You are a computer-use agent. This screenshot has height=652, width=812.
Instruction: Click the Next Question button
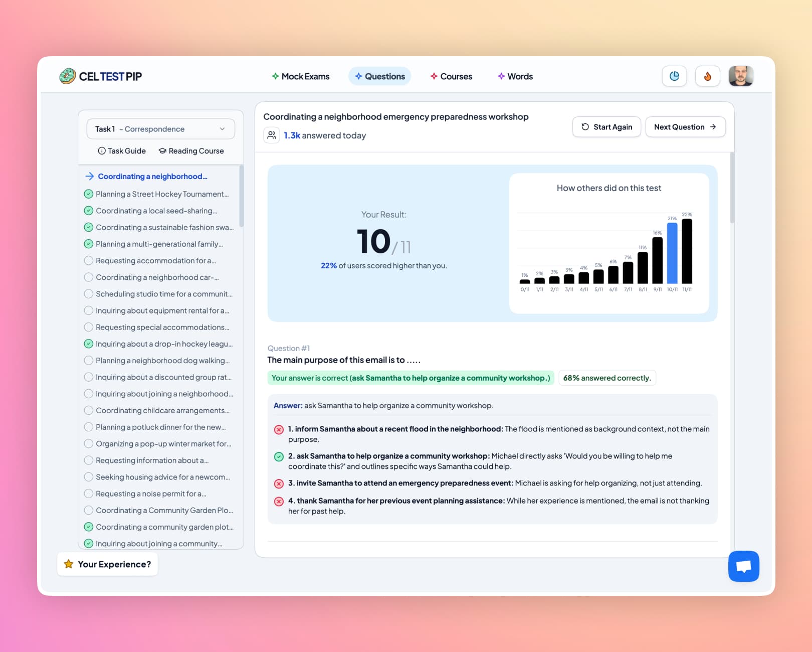pos(685,127)
